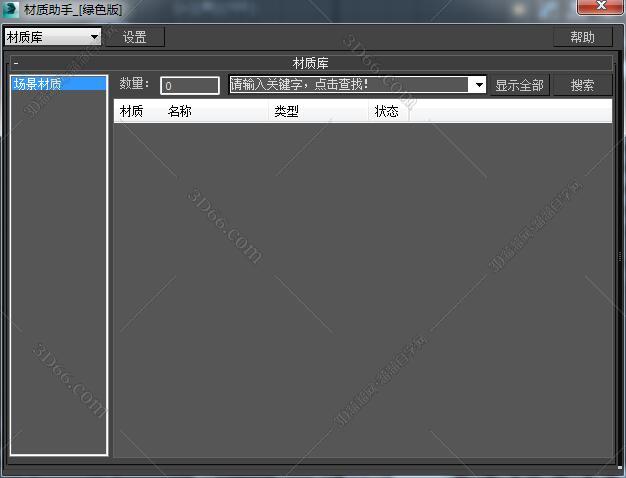This screenshot has height=478, width=626.
Task: Click the 材质库 rollout title bar
Action: click(x=310, y=63)
